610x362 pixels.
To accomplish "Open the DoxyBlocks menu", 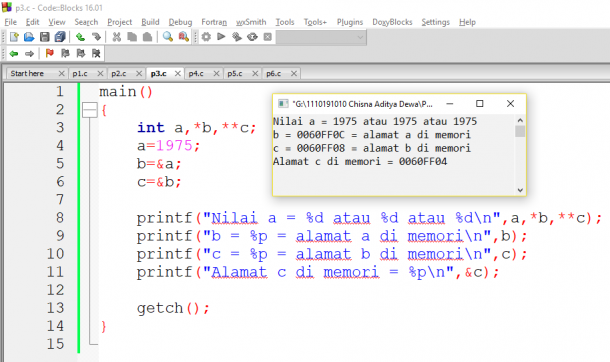I will (x=392, y=22).
